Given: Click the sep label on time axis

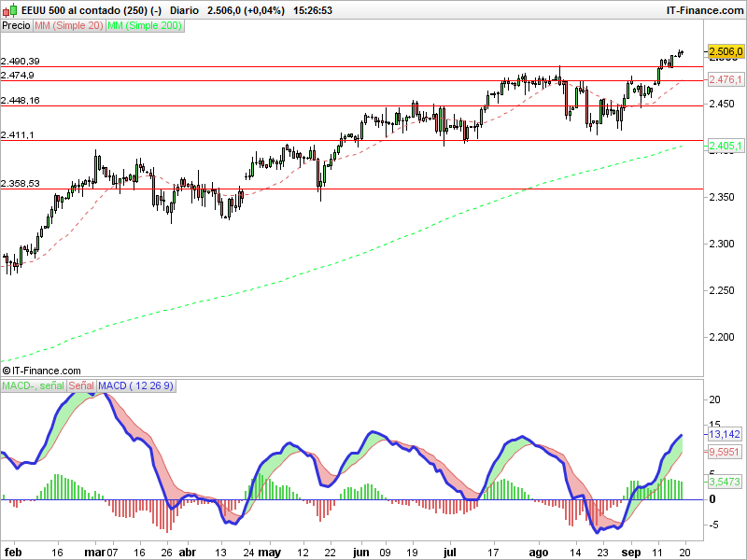Looking at the screenshot, I should 631,553.
